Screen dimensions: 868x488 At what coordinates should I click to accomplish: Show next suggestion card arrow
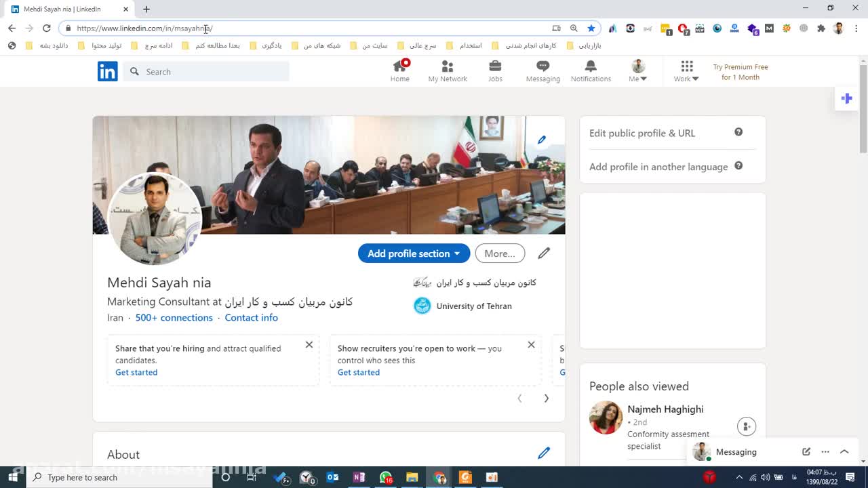(546, 399)
